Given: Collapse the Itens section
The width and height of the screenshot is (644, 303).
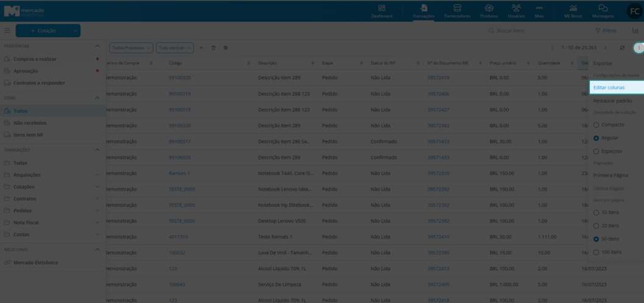Looking at the screenshot, I should [x=97, y=98].
